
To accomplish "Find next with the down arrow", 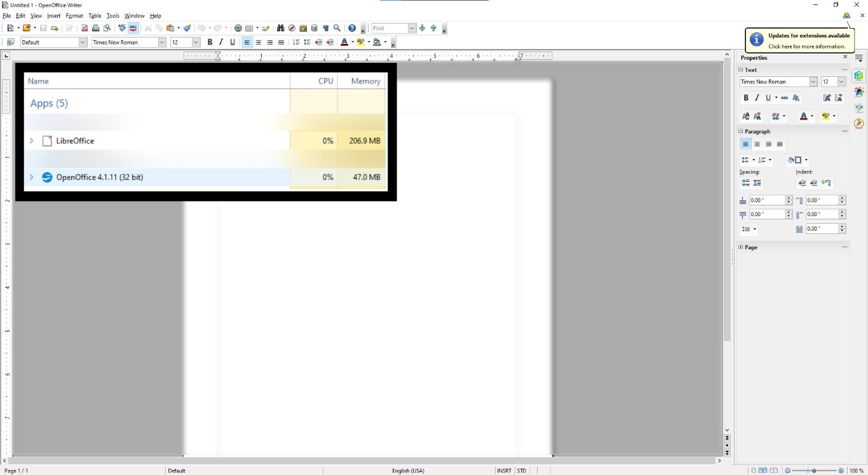I will pyautogui.click(x=422, y=28).
